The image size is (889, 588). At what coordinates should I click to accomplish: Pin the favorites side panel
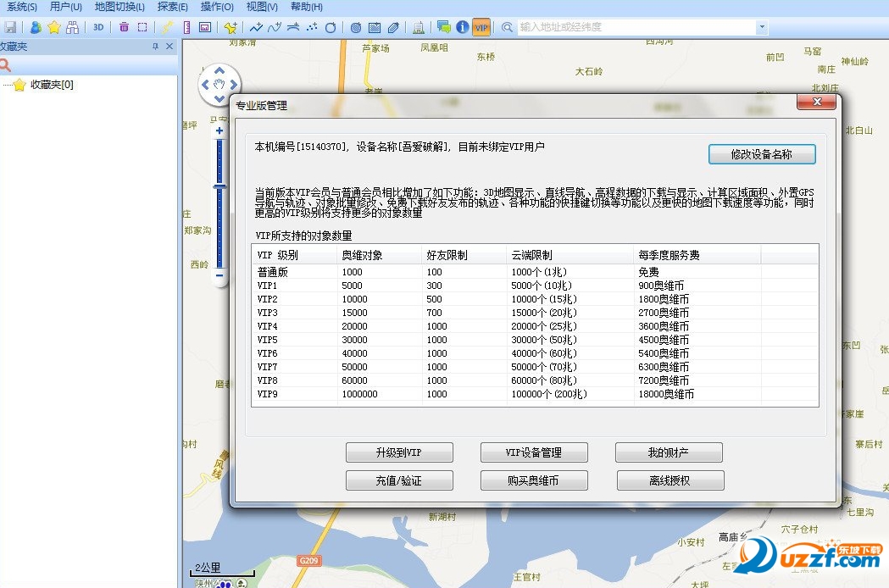(x=155, y=47)
